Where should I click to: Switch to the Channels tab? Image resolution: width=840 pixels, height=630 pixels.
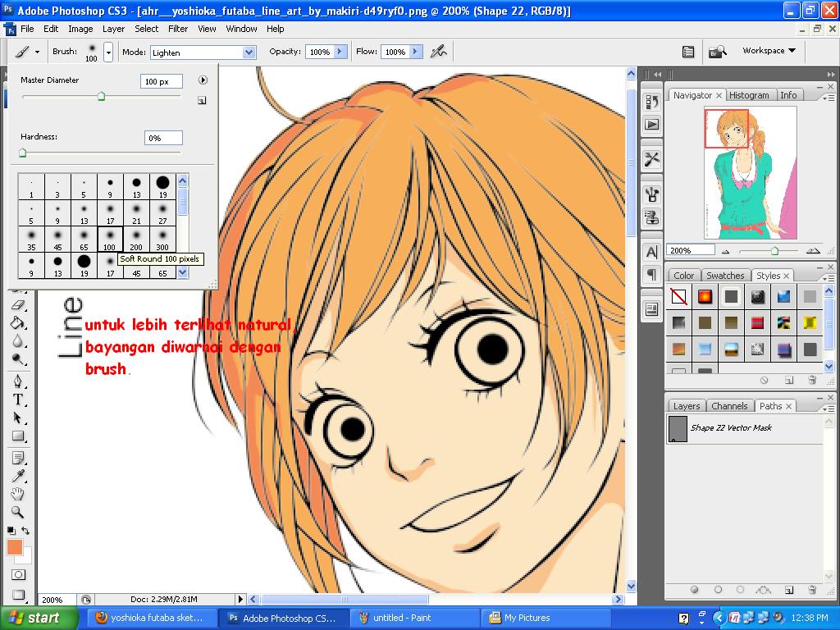(x=729, y=406)
